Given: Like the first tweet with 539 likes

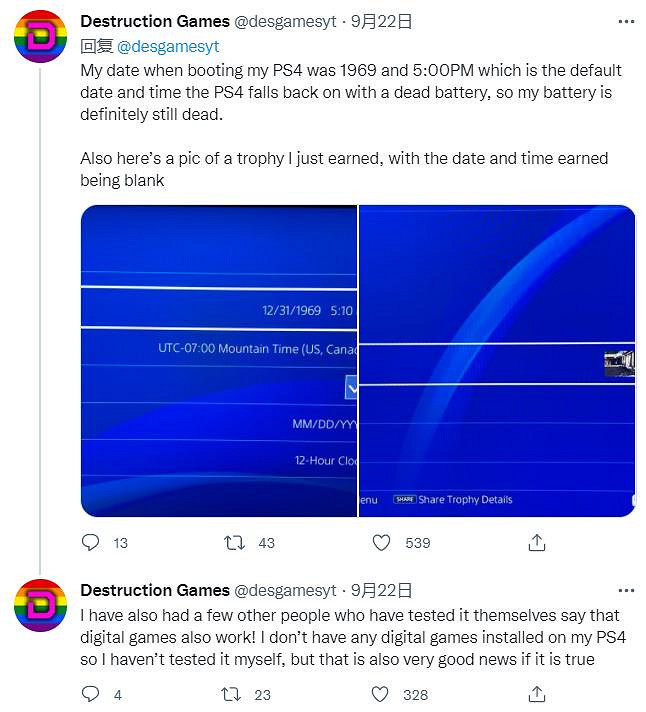Looking at the screenshot, I should 381,542.
